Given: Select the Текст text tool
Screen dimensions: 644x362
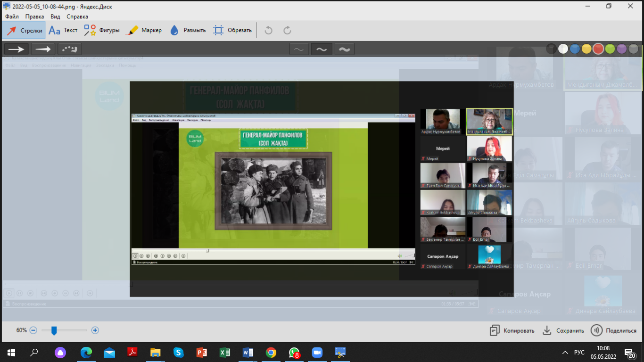Looking at the screenshot, I should (x=64, y=30).
